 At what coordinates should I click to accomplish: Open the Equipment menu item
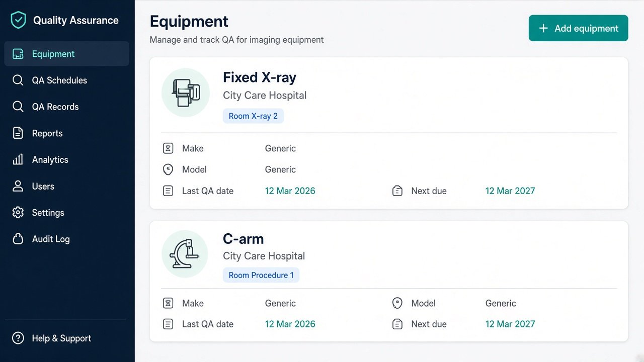pyautogui.click(x=66, y=54)
